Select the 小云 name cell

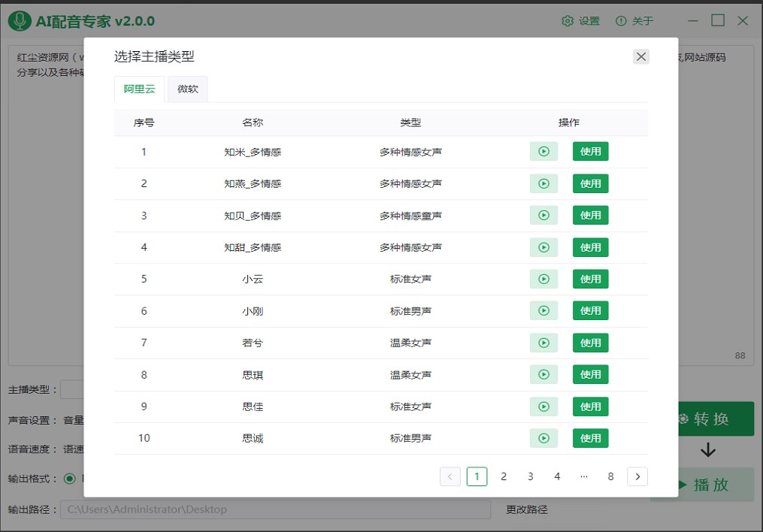(x=253, y=279)
